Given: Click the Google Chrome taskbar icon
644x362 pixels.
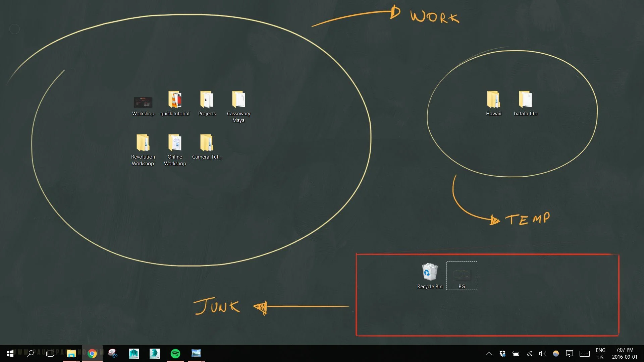Looking at the screenshot, I should click(x=92, y=353).
